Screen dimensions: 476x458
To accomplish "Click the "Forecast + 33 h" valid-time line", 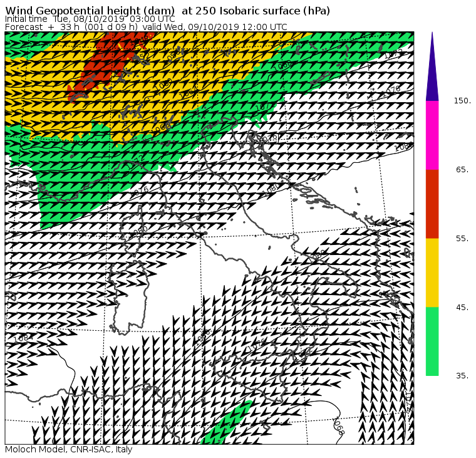I will [146, 27].
